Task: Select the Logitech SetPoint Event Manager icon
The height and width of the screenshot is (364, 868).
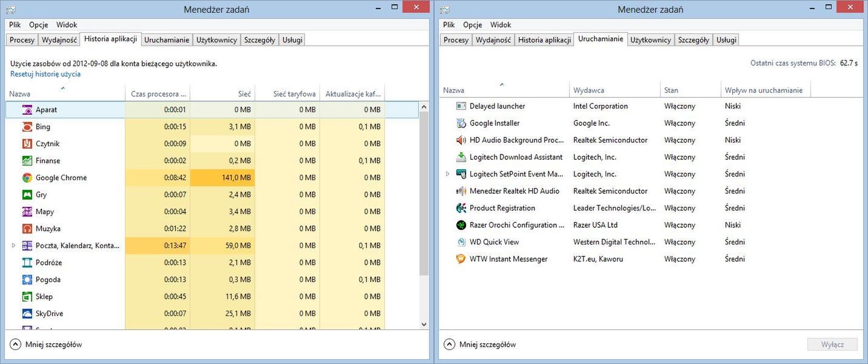Action: (461, 174)
